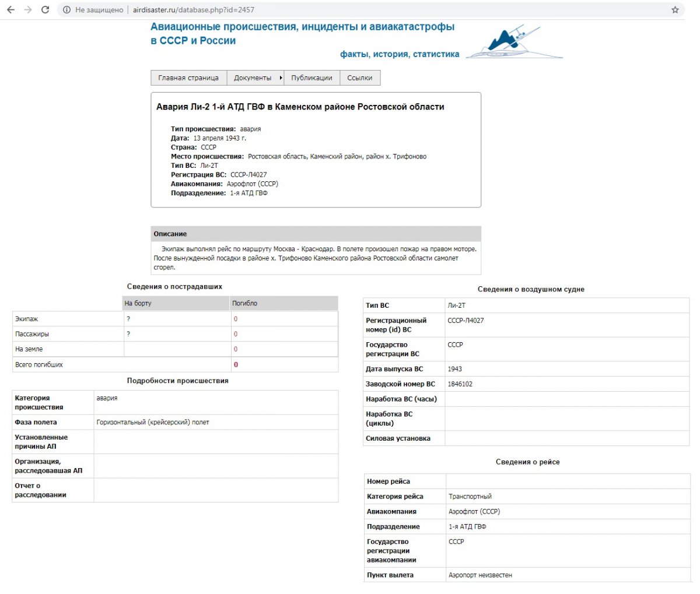Click the 'Установленные причины АП' label
This screenshot has height=594, width=700.
[41, 442]
